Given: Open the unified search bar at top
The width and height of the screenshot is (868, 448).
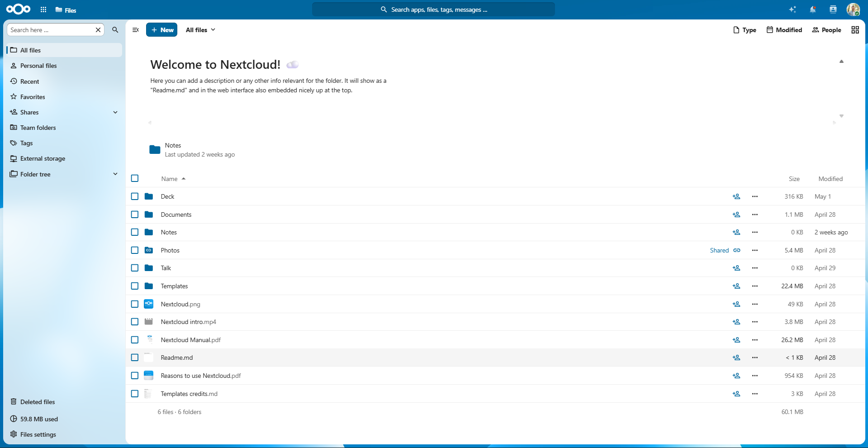Looking at the screenshot, I should 433,10.
